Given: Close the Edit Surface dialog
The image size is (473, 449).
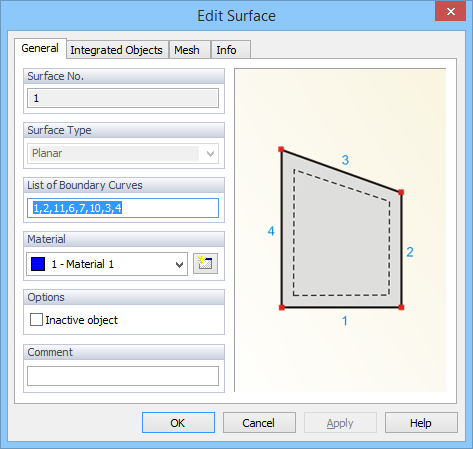Looking at the screenshot, I should click(x=450, y=12).
